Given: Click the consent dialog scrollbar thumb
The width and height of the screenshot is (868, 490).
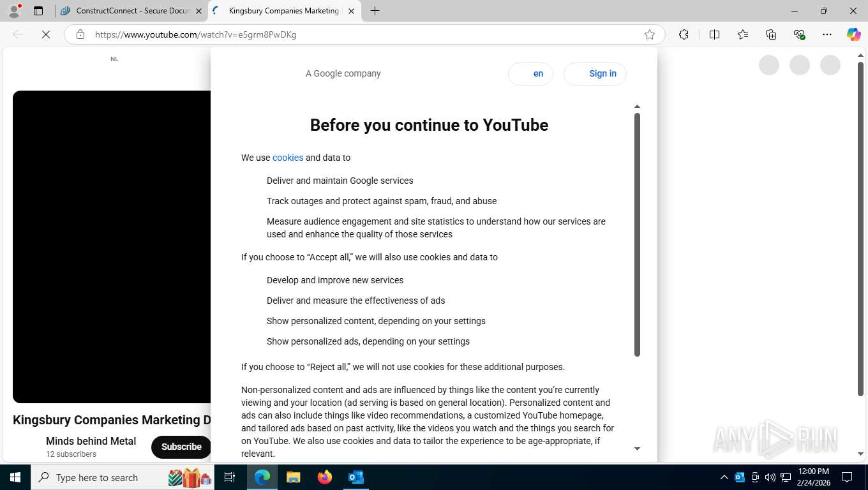Looking at the screenshot, I should coord(637,235).
